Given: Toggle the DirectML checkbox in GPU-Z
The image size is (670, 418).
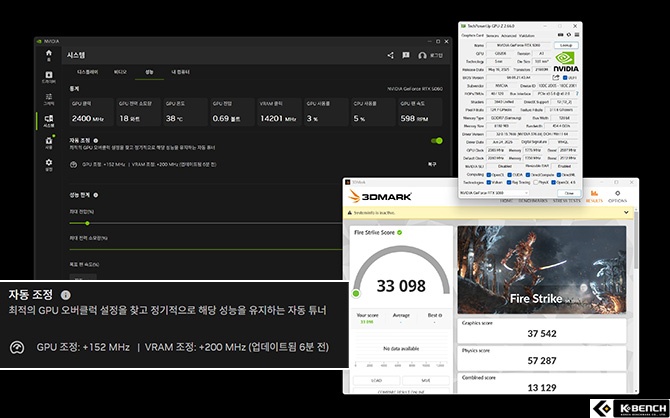Looking at the screenshot, I should click(558, 175).
